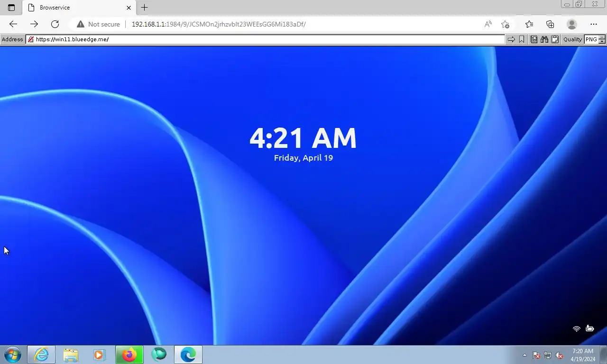Open Action Center flag tray icon
Image resolution: width=607 pixels, height=364 pixels.
tap(536, 355)
